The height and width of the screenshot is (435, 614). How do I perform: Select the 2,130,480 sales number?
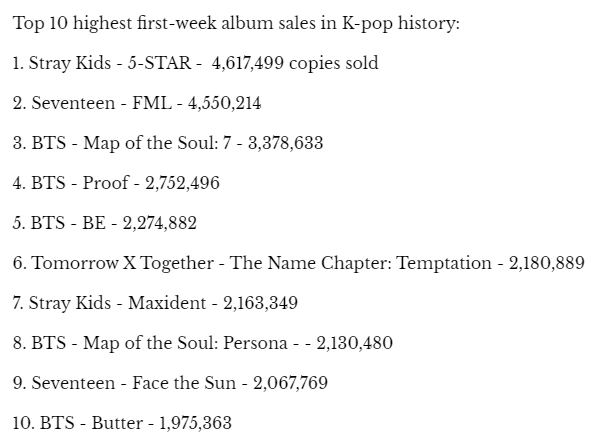point(354,343)
